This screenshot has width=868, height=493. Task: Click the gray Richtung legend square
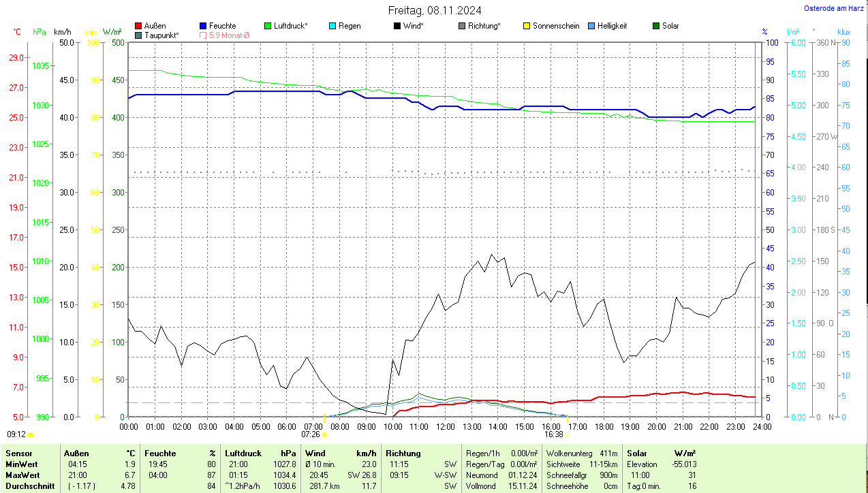[462, 26]
